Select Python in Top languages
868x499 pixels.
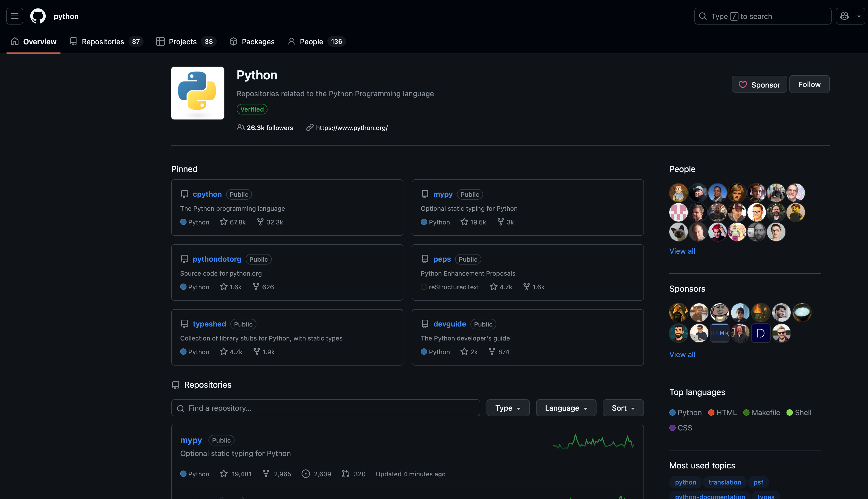coord(686,412)
